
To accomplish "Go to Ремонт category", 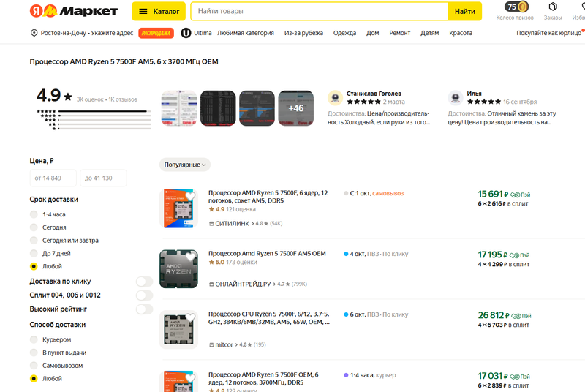I will (399, 33).
